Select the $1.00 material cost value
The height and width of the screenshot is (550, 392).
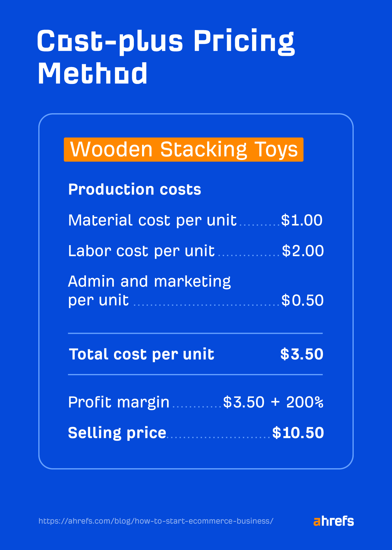pos(302,220)
